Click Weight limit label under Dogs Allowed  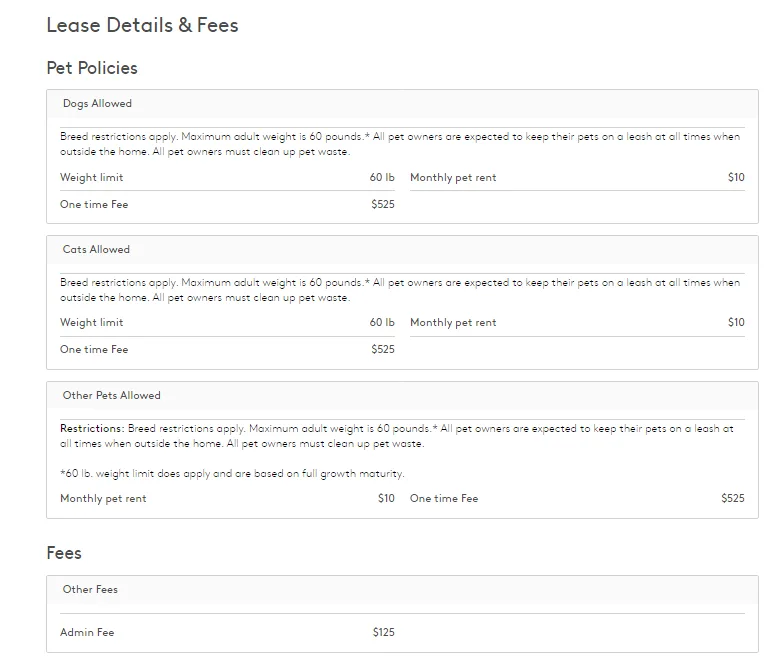tap(92, 178)
